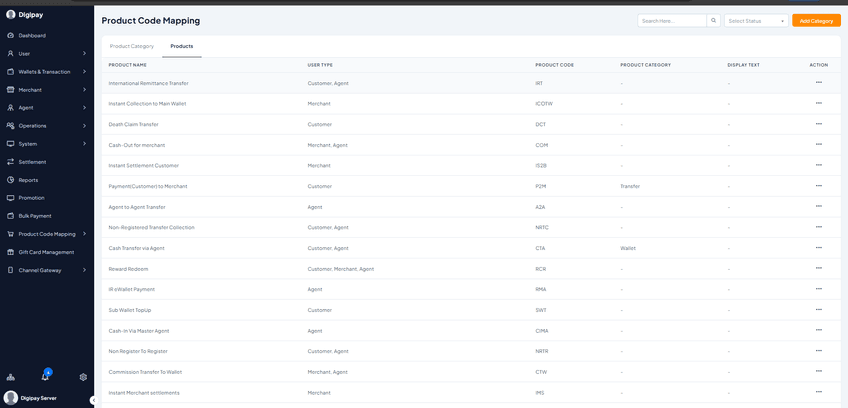
Task: Click the Add Category button
Action: (x=816, y=21)
